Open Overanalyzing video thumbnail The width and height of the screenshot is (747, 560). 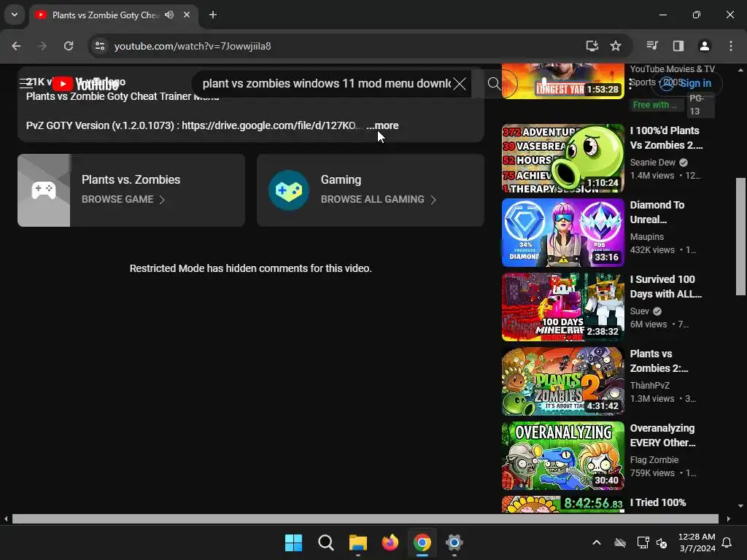[x=562, y=455]
